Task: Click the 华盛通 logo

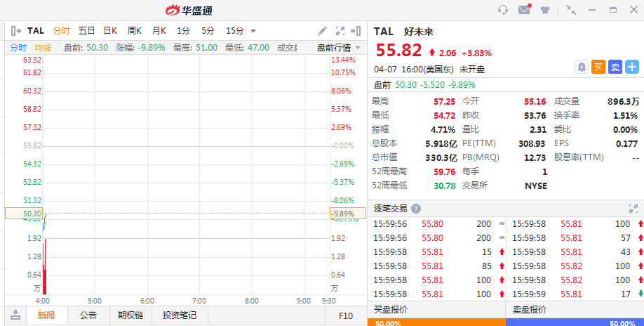Action: click(189, 11)
